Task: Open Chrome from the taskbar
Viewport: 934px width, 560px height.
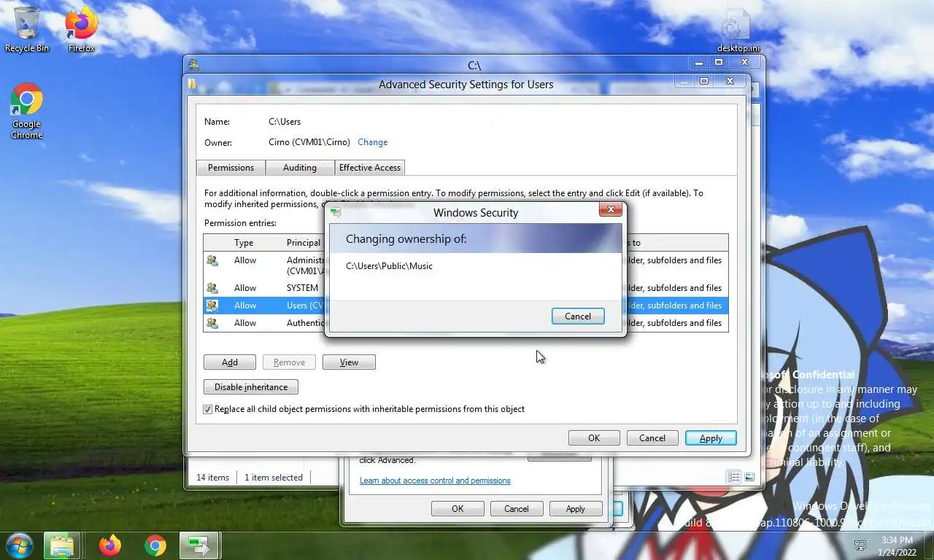Action: 155,545
